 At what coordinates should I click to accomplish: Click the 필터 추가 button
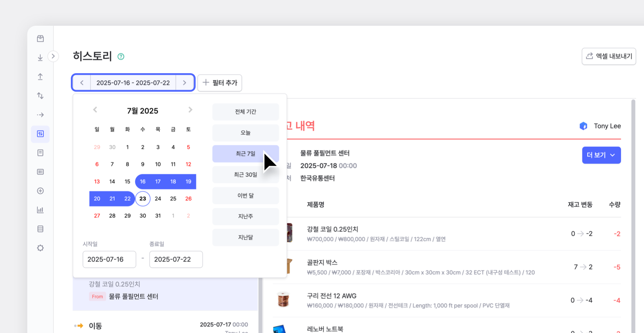(x=220, y=83)
